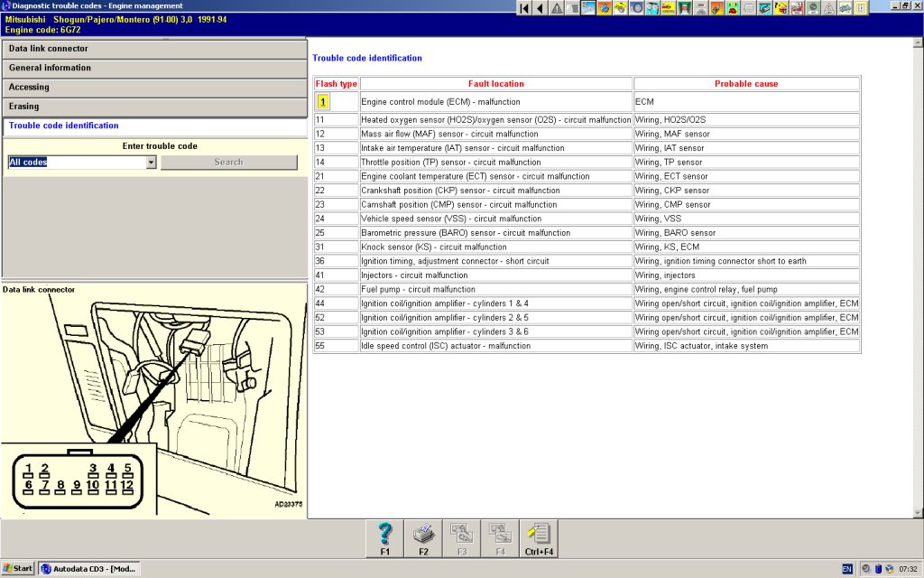Click the back arrow in top toolbar
This screenshot has width=924, height=578.
coord(540,8)
